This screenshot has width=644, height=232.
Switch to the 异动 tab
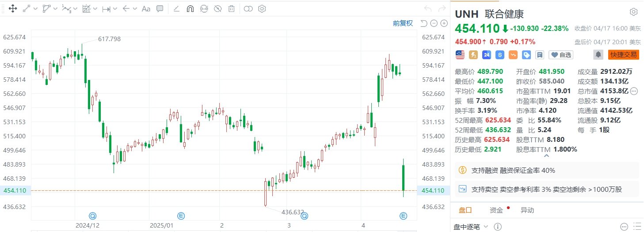(x=527, y=210)
